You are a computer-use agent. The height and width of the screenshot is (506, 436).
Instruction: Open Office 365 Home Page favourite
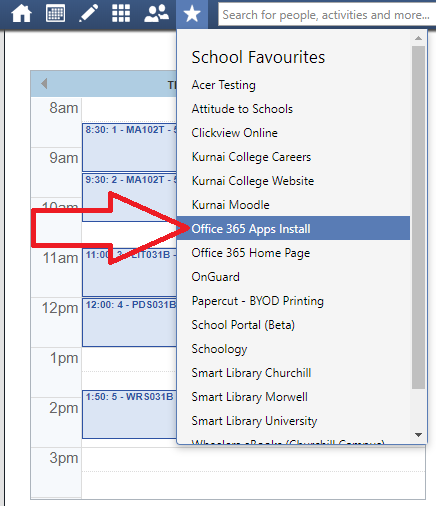[251, 253]
